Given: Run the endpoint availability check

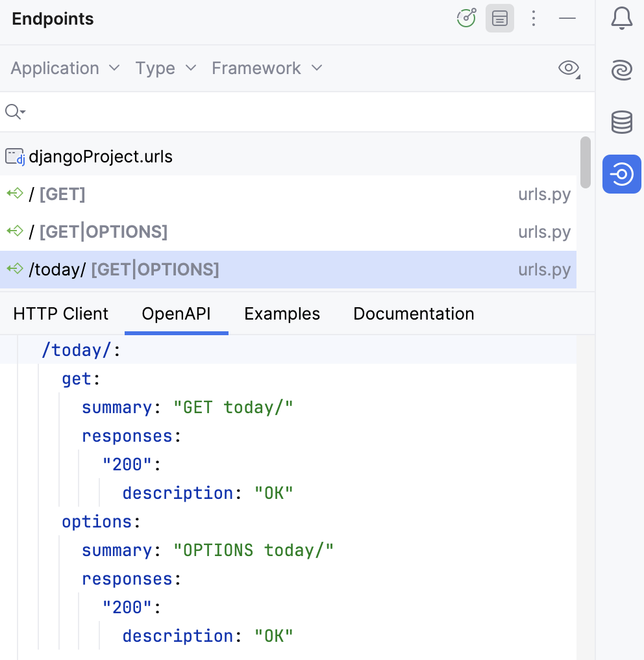Looking at the screenshot, I should click(x=466, y=18).
